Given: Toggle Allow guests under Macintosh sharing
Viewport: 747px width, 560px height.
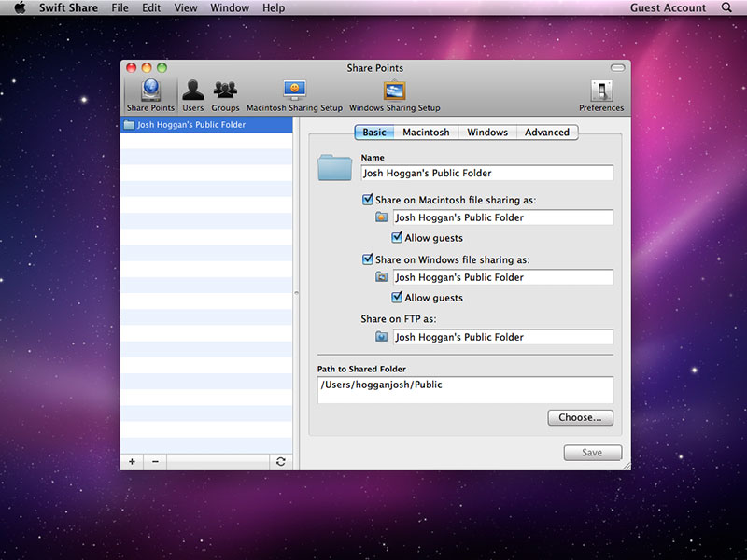Looking at the screenshot, I should click(x=397, y=237).
